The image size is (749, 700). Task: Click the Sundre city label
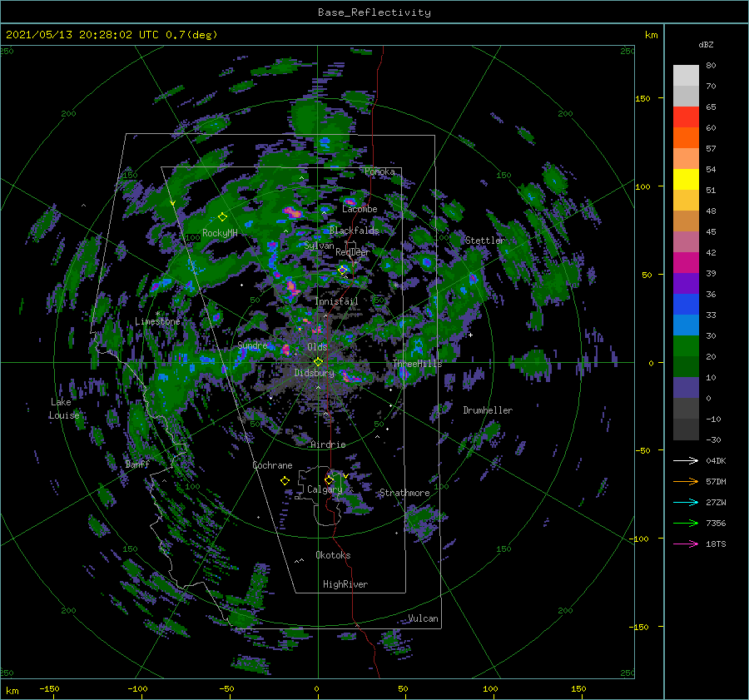tap(252, 345)
